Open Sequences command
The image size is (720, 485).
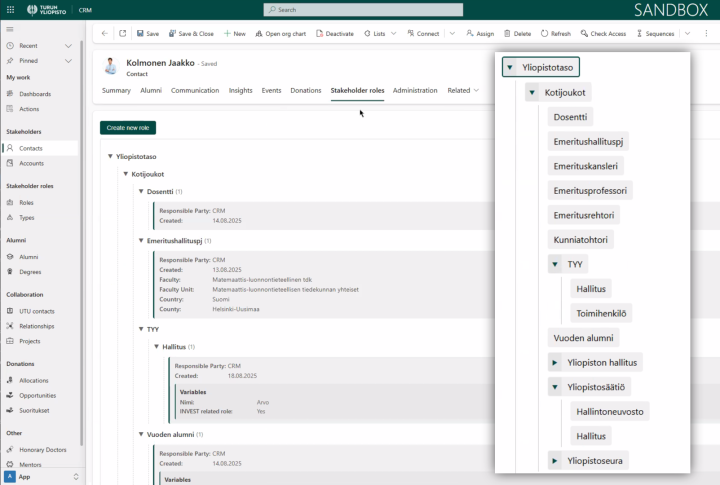point(655,34)
